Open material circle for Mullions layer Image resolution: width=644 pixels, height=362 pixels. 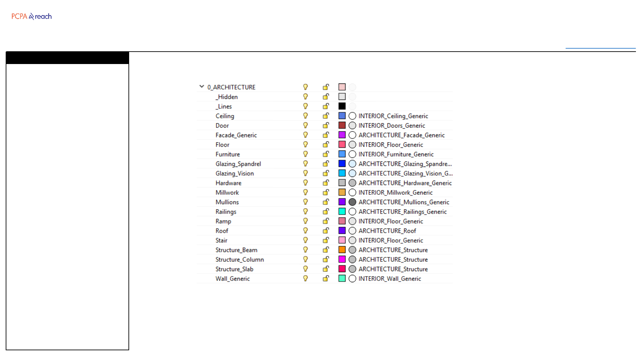(x=352, y=202)
